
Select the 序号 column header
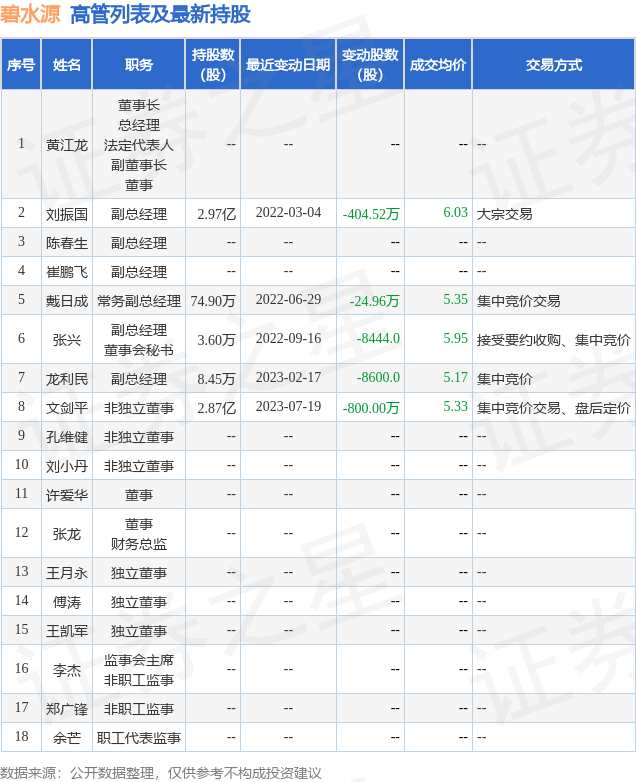coord(21,65)
